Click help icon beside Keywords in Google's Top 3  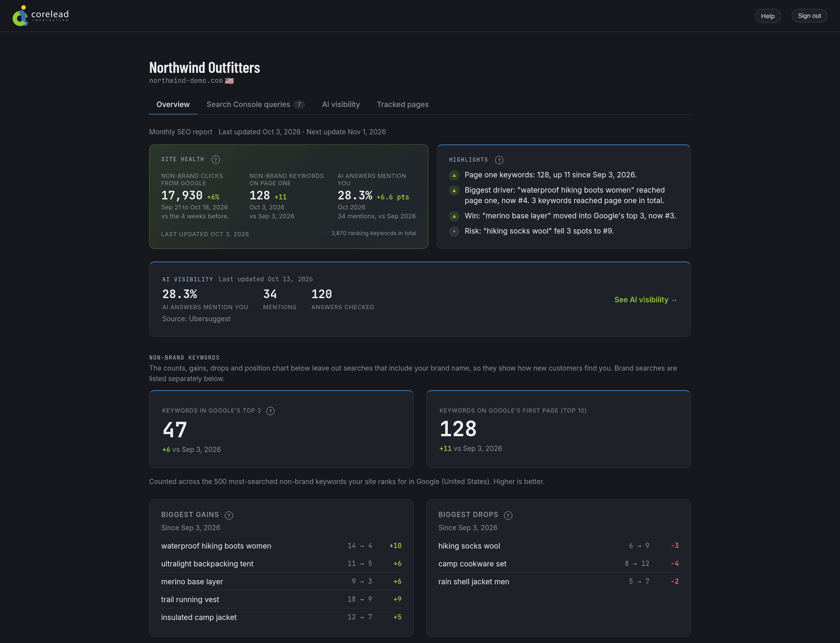pos(270,411)
